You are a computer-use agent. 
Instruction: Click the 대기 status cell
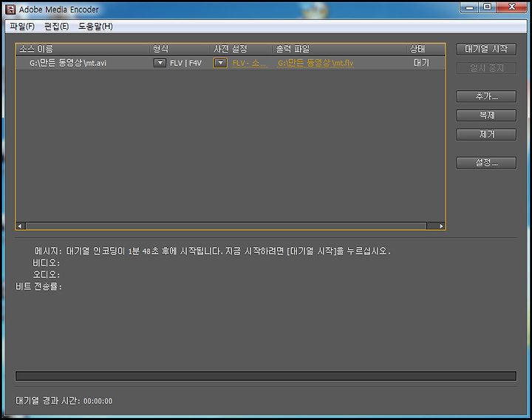[x=421, y=63]
